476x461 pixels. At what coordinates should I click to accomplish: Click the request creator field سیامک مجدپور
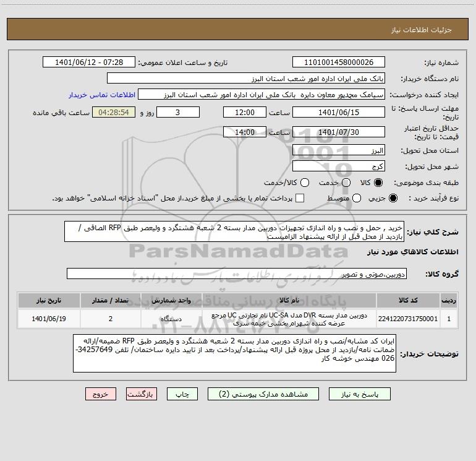pyautogui.click(x=261, y=95)
